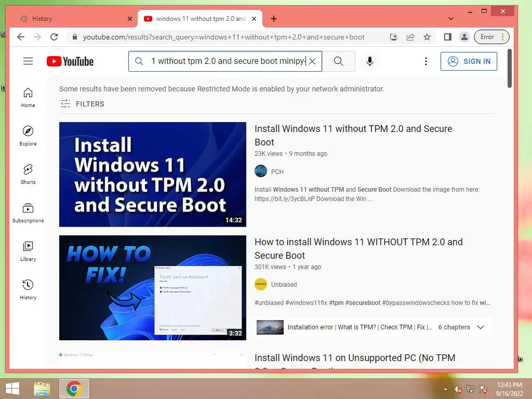Click the Error update button in Chrome
This screenshot has height=399, width=532.
(x=491, y=37)
